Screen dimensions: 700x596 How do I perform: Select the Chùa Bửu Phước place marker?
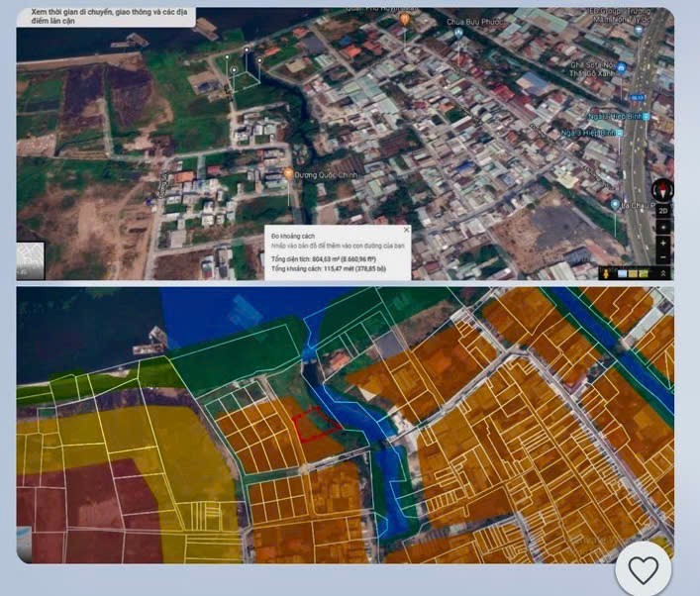(457, 33)
